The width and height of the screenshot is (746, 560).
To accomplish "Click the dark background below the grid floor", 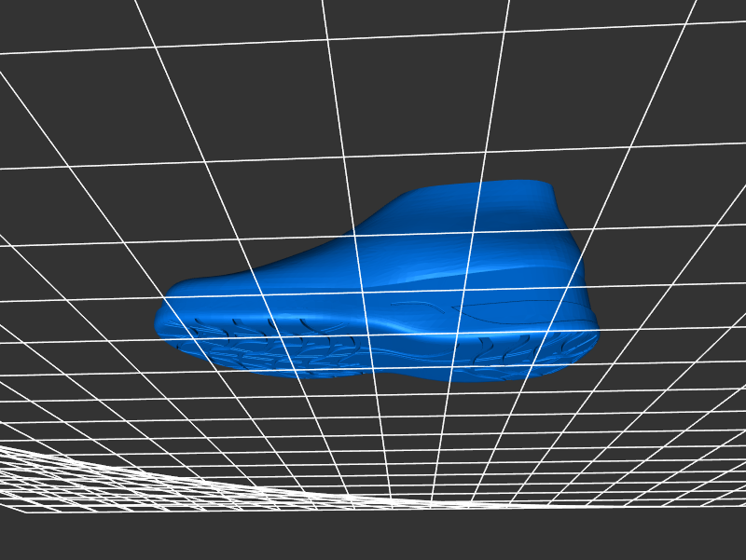I will pos(373,536).
